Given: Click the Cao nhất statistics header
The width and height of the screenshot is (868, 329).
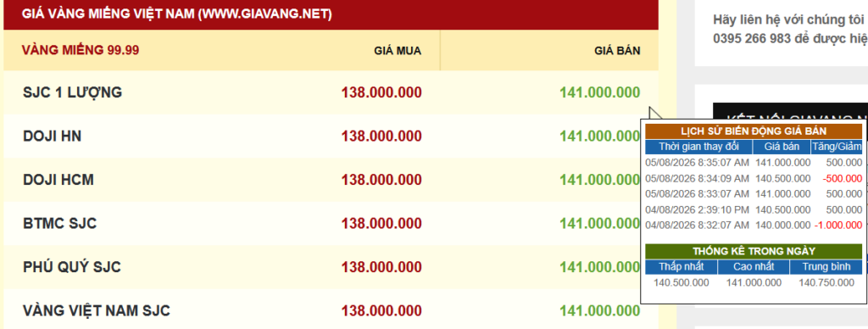Looking at the screenshot, I should pos(753,267).
